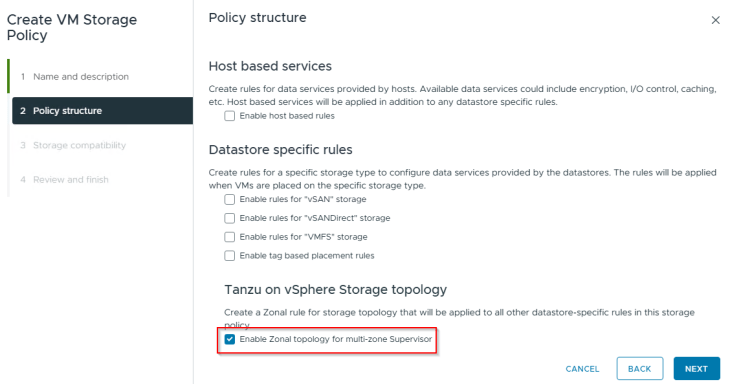
Task: Tick the "vSANDirect" storage rules checkbox
Action: coord(230,218)
